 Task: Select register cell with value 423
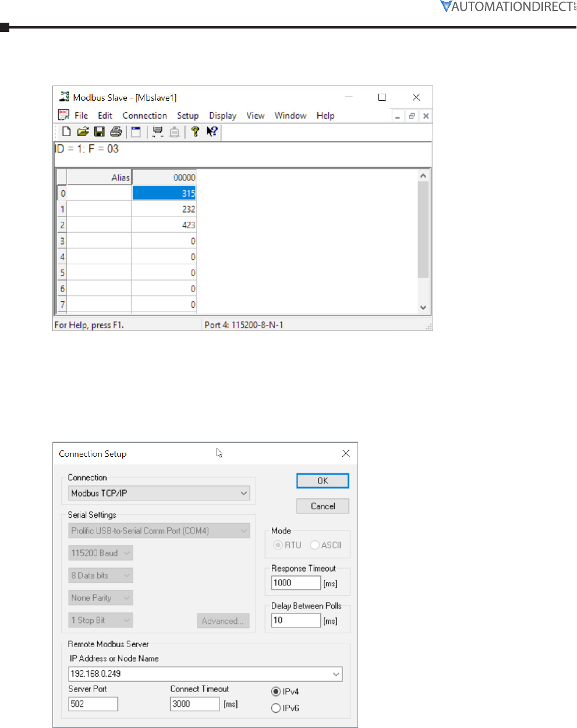164,225
